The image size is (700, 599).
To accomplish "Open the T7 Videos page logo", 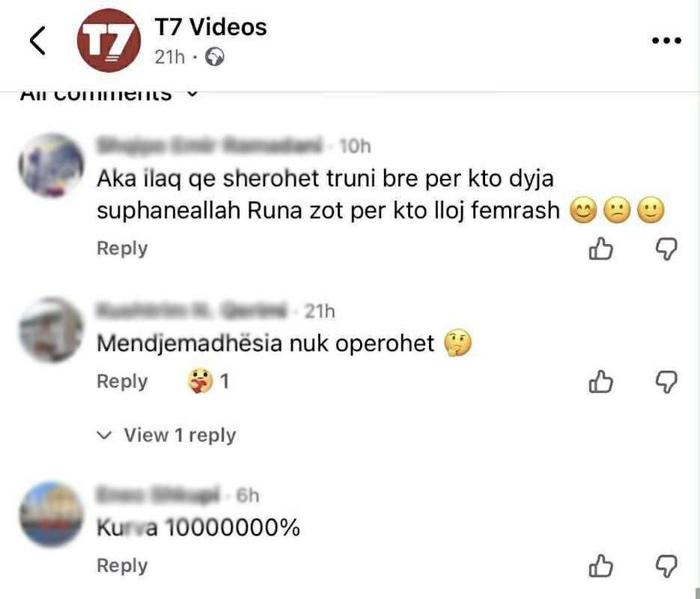I will click(x=109, y=40).
